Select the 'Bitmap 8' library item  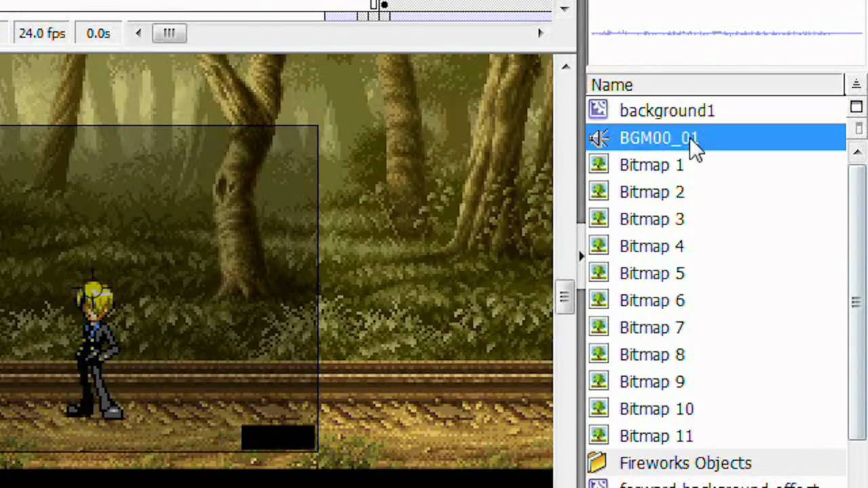(716, 354)
